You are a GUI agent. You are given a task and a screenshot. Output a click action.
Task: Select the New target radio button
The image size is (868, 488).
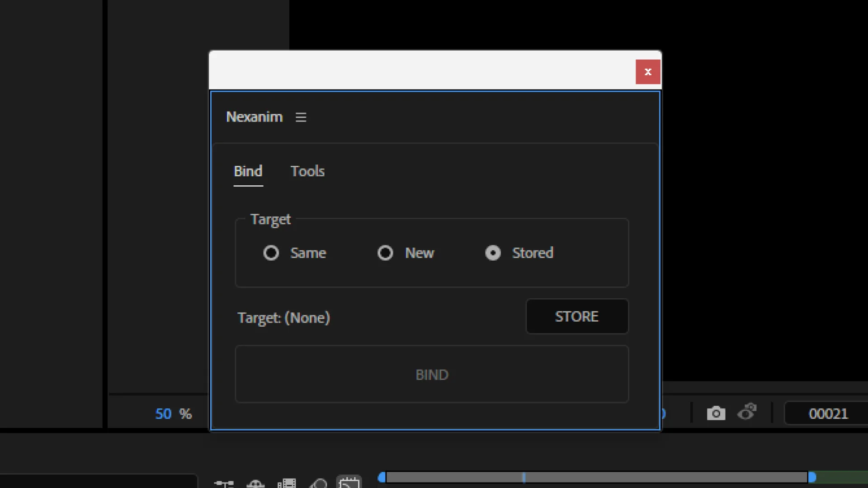(x=385, y=253)
